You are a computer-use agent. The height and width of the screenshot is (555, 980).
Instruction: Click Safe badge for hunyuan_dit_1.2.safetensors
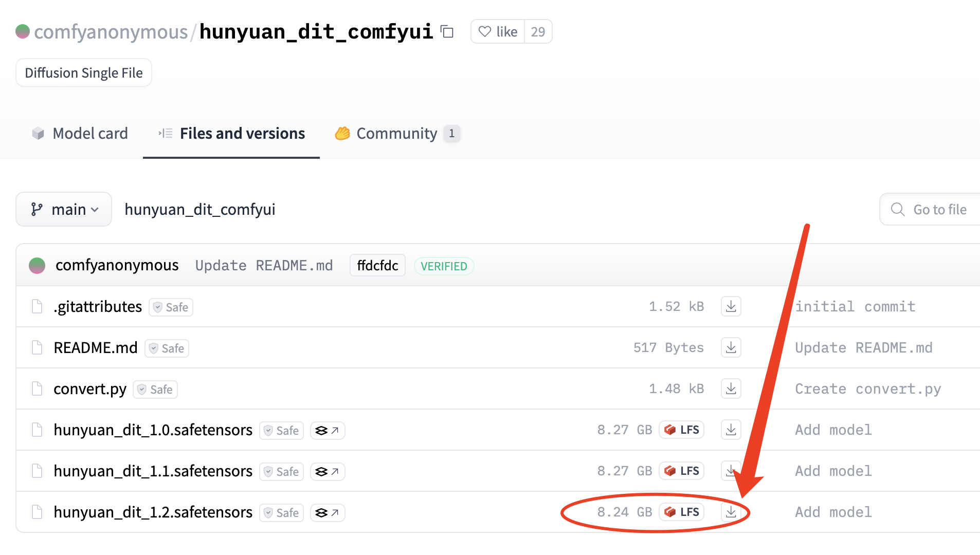point(282,513)
